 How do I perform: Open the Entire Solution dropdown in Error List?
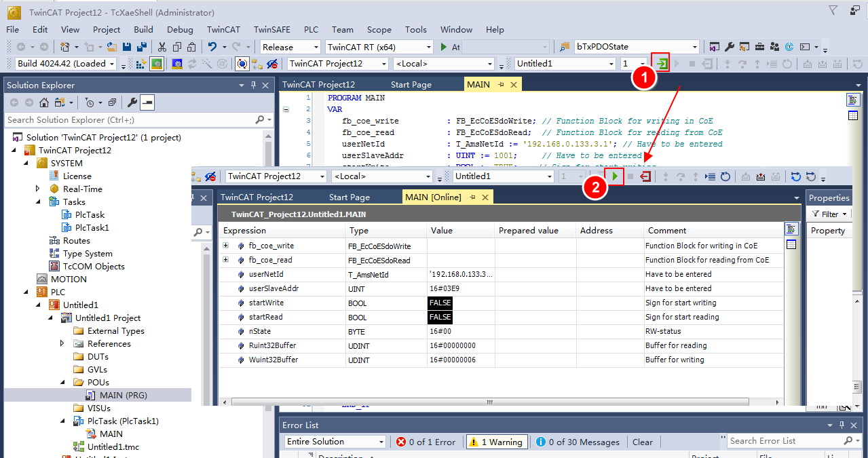(x=335, y=442)
